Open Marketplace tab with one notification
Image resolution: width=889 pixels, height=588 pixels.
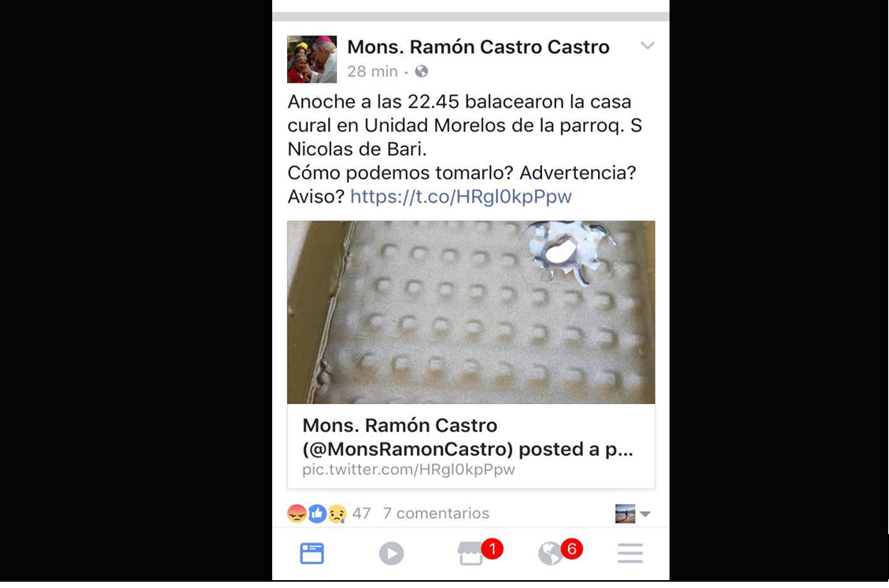pyautogui.click(x=470, y=553)
